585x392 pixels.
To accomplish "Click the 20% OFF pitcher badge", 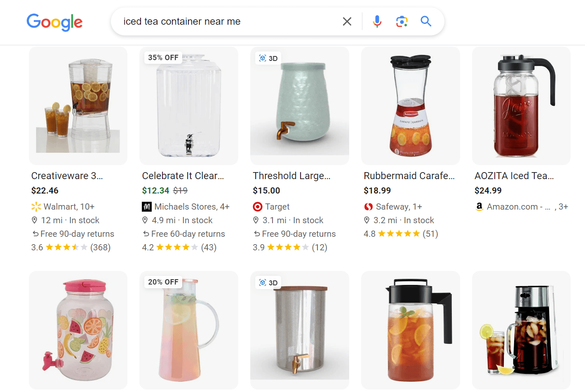I will 163,282.
